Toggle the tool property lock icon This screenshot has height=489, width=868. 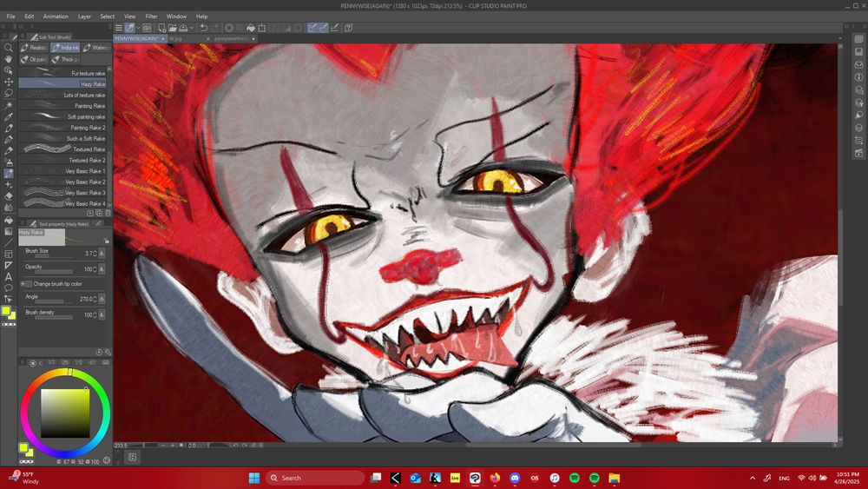(106, 241)
